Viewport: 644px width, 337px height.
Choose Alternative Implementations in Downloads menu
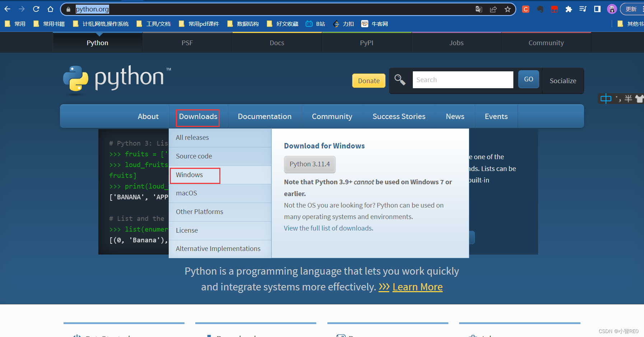tap(220, 249)
